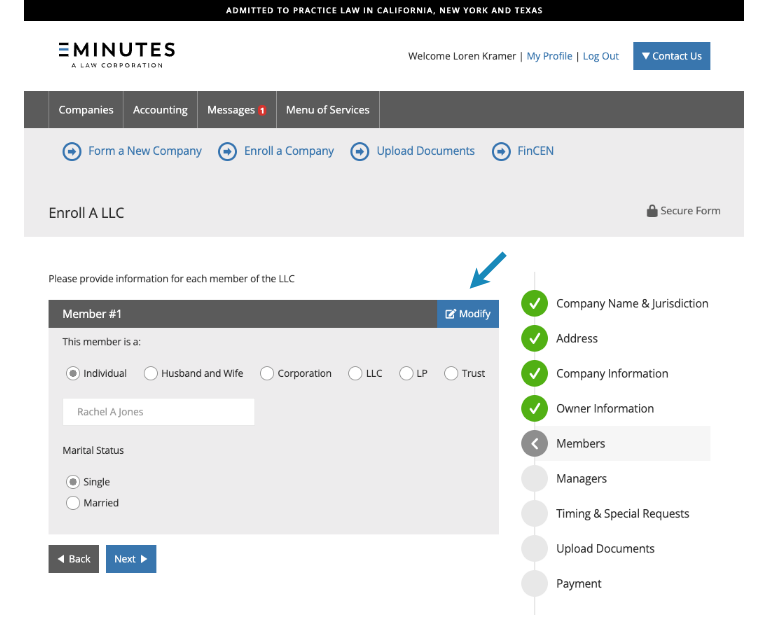Go to Company Name & Jurisdiction step
This screenshot has width=768, height=643.
coord(632,304)
